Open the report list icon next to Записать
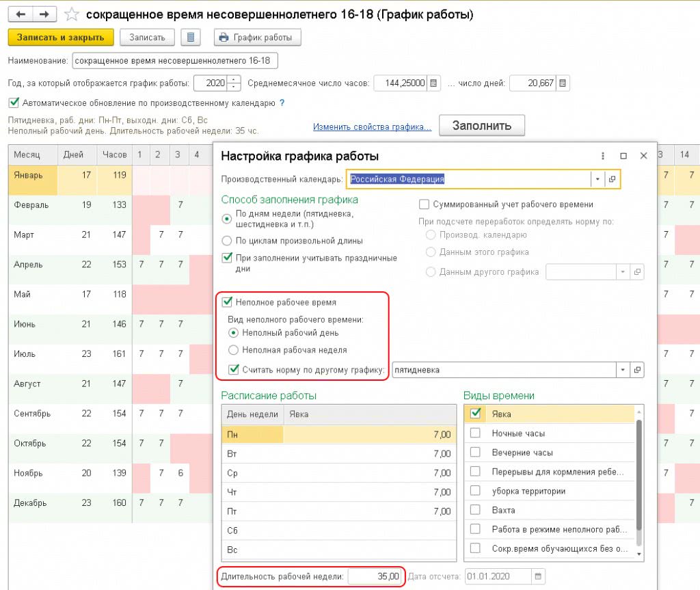Image resolution: width=700 pixels, height=590 pixels. tap(190, 38)
